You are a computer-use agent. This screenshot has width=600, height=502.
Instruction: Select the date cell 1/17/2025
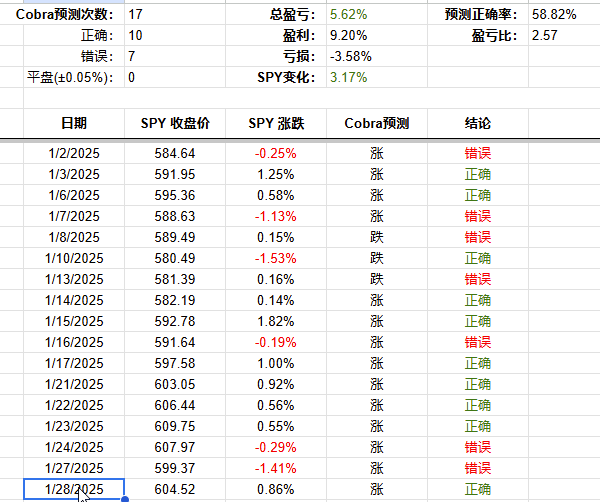pos(74,363)
